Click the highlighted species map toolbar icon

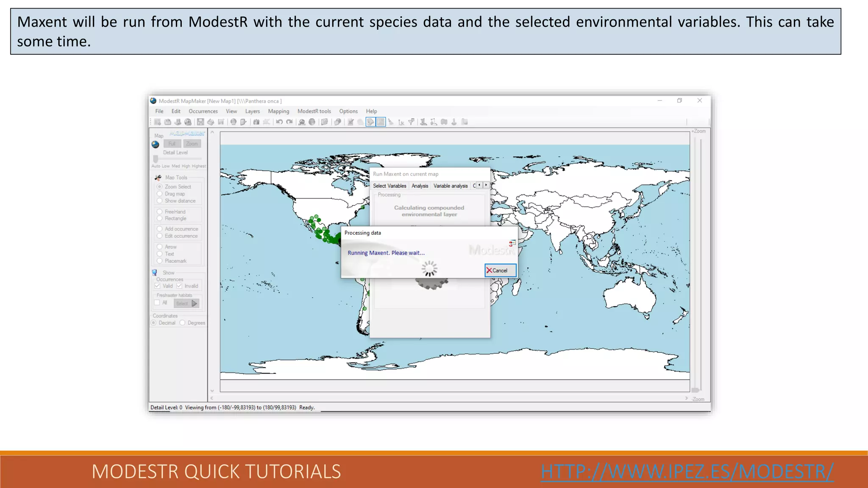click(370, 122)
